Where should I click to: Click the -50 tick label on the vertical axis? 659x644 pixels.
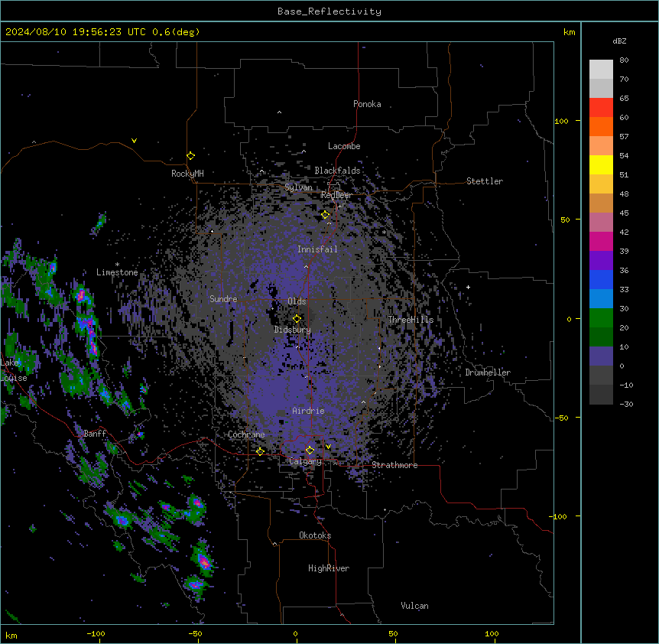coord(561,418)
